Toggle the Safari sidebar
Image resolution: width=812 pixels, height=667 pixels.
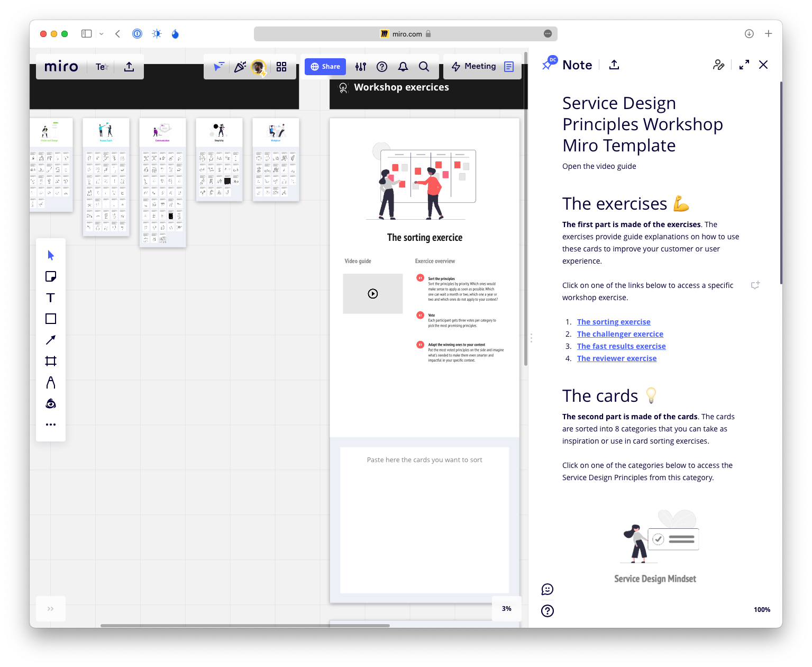point(86,34)
